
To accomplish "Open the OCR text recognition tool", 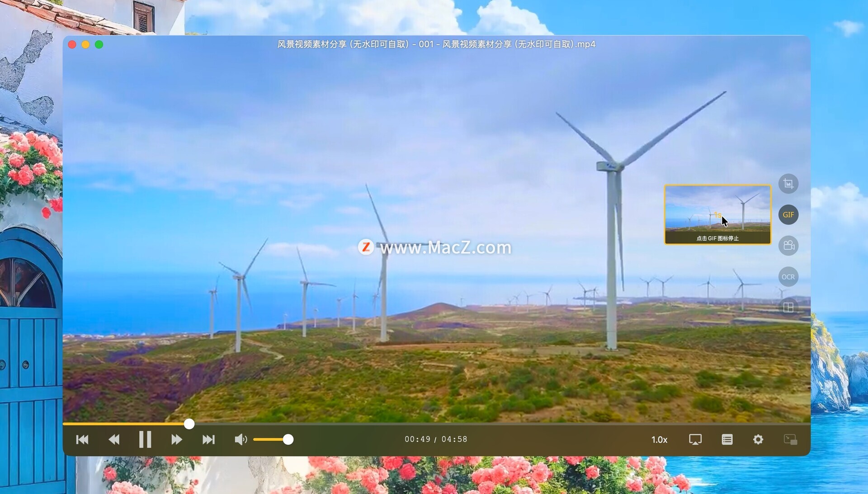I will (788, 277).
